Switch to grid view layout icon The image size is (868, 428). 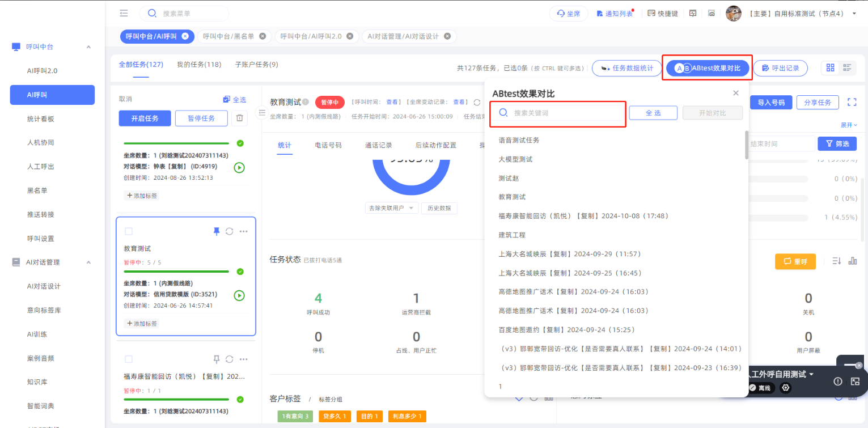coord(831,68)
